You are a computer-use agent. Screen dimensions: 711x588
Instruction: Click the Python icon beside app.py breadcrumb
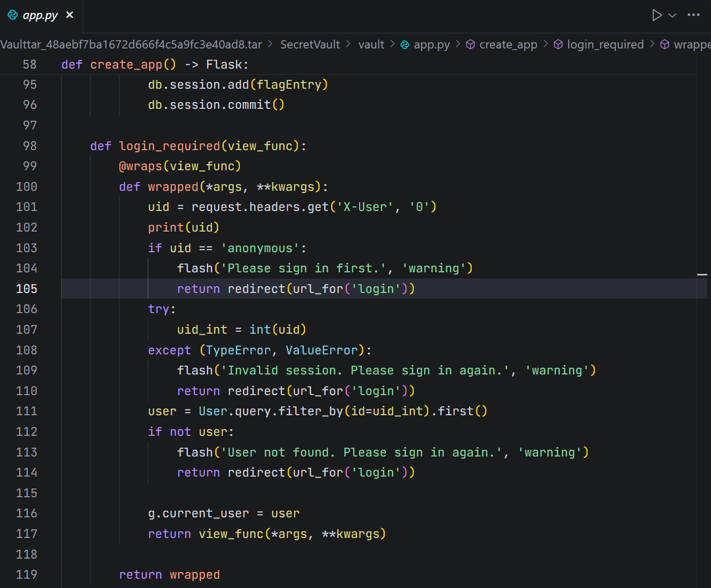point(405,44)
